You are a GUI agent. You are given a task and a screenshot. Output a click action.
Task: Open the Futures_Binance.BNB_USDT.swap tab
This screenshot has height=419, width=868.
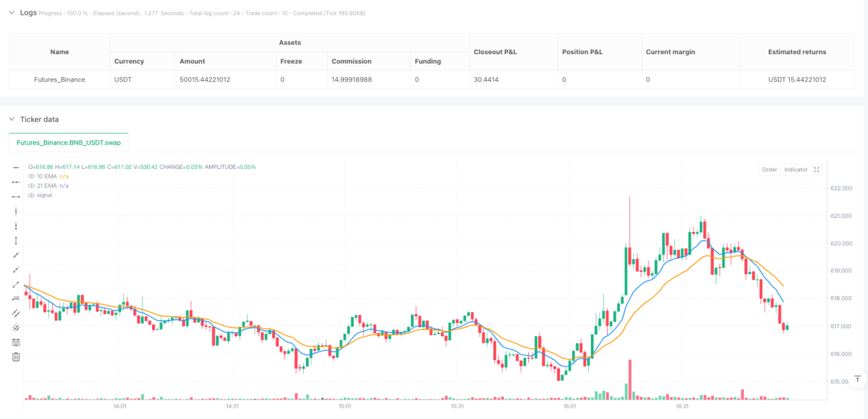(x=68, y=142)
